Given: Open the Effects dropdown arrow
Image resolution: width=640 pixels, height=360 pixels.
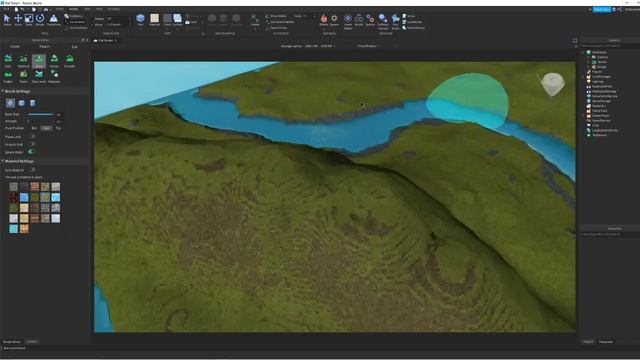Looking at the screenshot, I should click(324, 29).
